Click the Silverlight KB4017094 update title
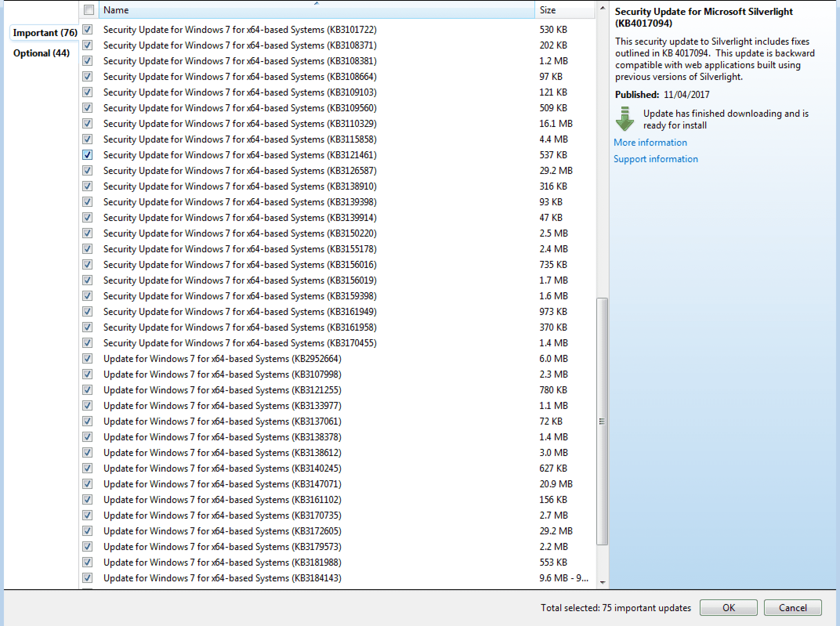Screen dimensions: 840x626 704,17
